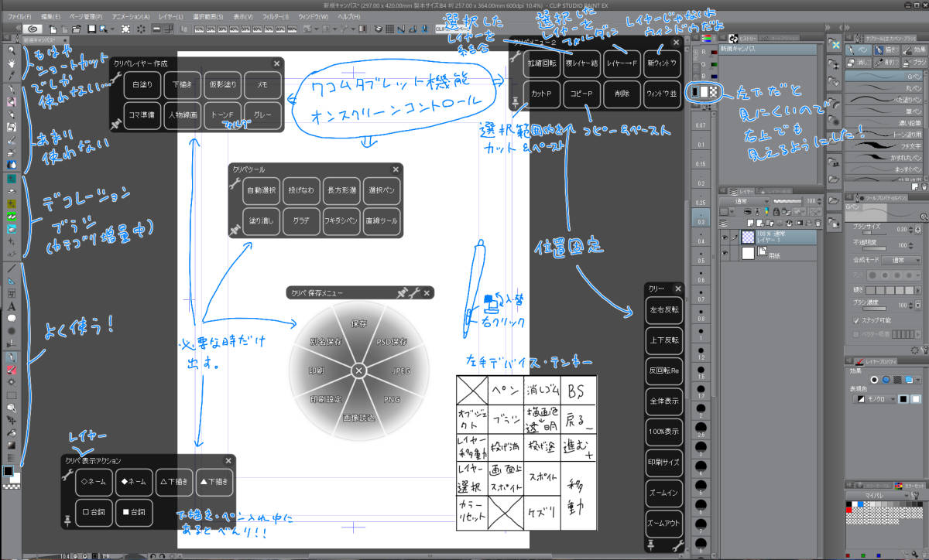The width and height of the screenshot is (929, 560).
Task: Open 編集(E) menu
Action: point(50,15)
